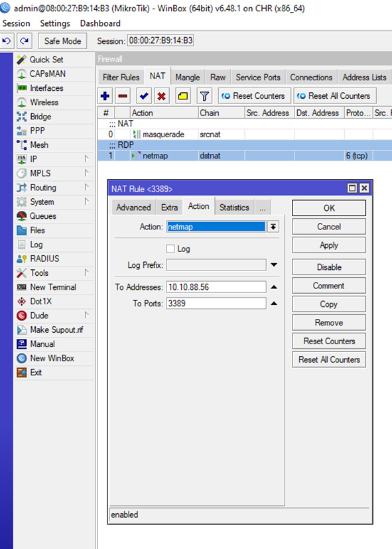Click the undo arrow icon
This screenshot has height=549, width=392.
(7, 41)
